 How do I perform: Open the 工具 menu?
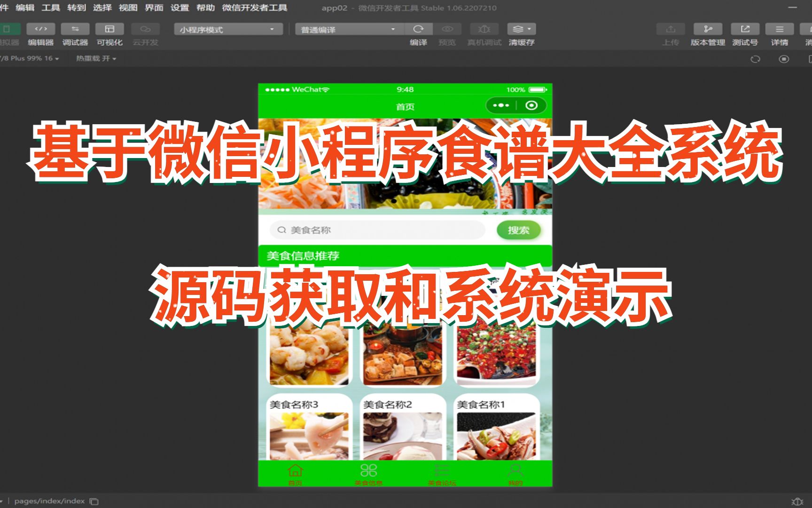(51, 8)
